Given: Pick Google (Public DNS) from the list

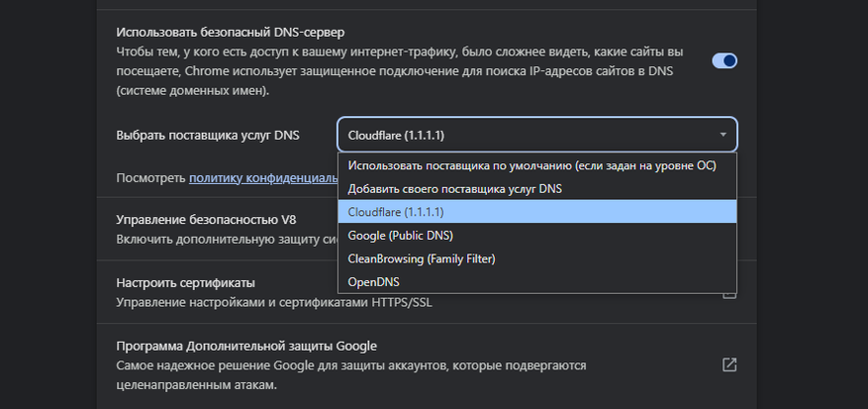Looking at the screenshot, I should [x=400, y=236].
